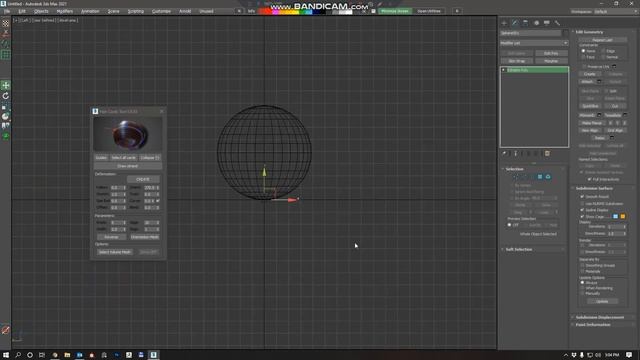The image size is (640, 360).
Task: Click 3ds Max icon on taskbar
Action: click(154, 355)
